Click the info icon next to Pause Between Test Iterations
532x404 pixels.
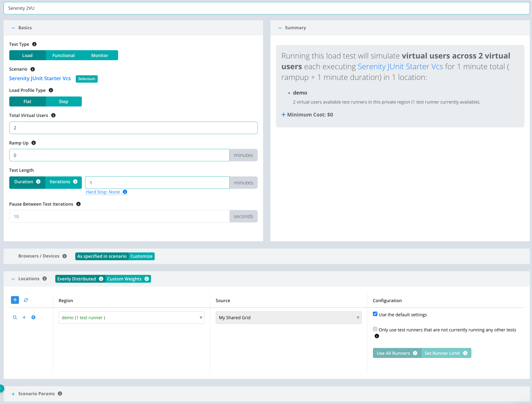[x=78, y=204]
